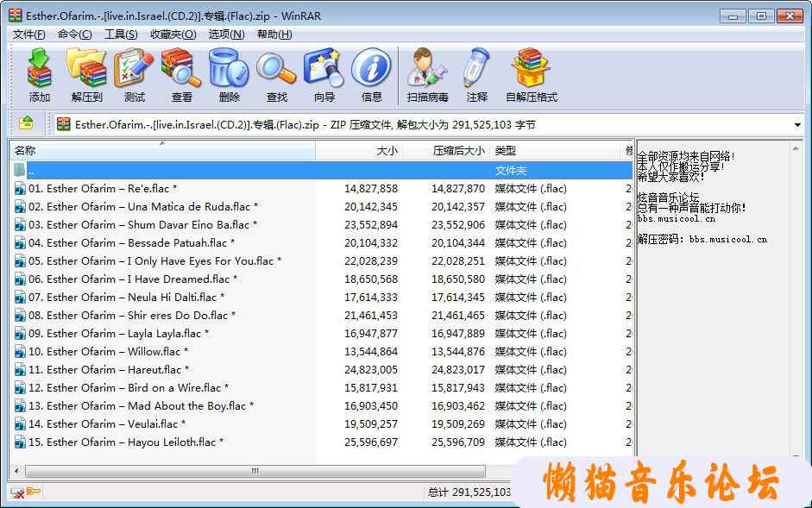Click file icon of 01. Esther Ofarim – Re'e.flac

[x=20, y=189]
